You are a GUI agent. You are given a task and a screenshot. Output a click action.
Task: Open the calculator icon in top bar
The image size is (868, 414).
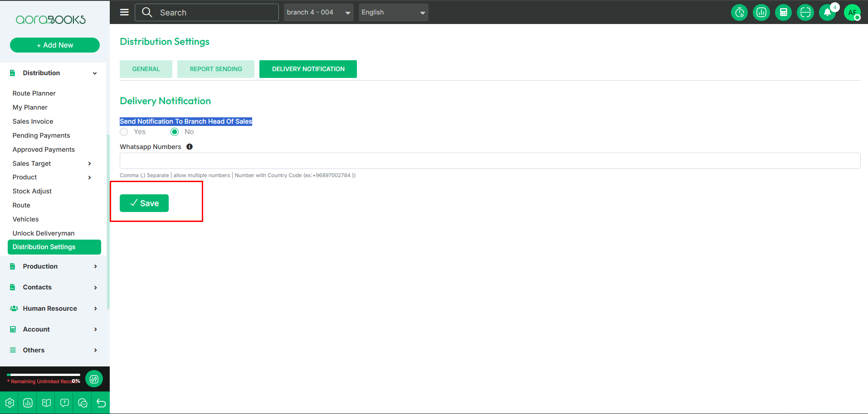(783, 13)
